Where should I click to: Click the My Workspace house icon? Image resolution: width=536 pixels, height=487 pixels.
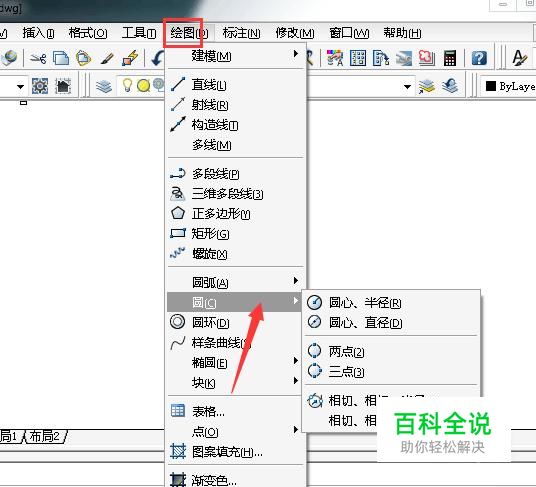[x=63, y=85]
